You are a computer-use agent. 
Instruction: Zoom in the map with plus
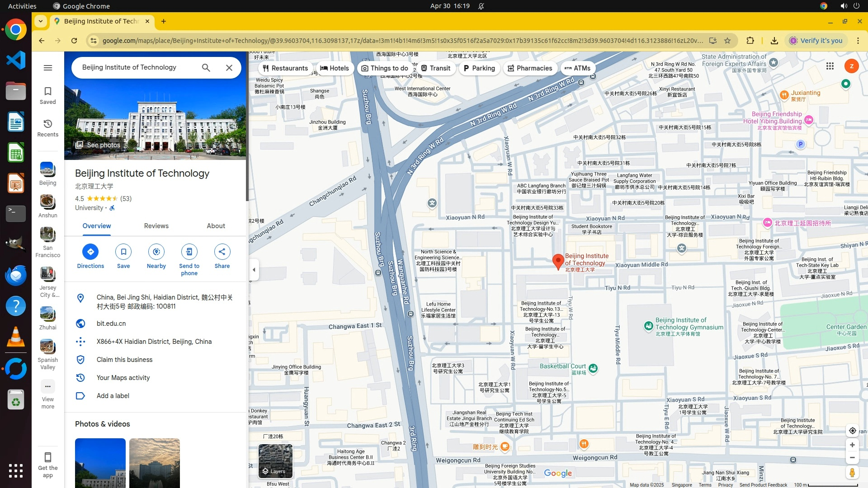852,445
